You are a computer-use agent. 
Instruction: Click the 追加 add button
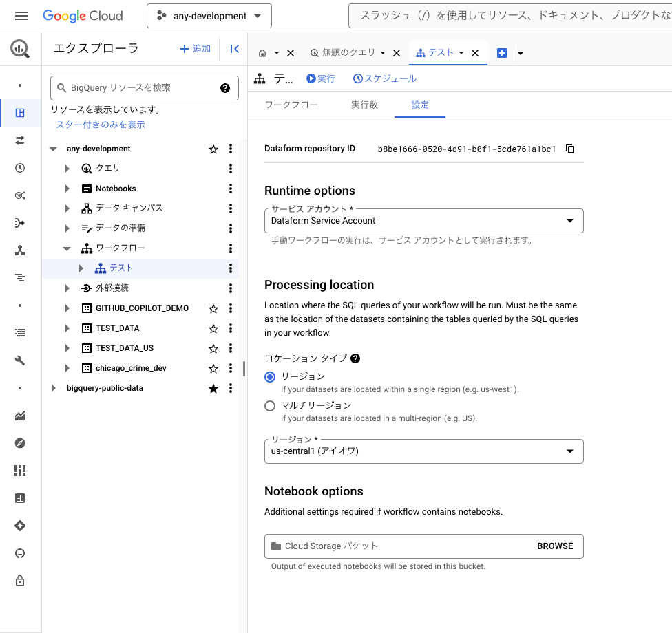196,49
